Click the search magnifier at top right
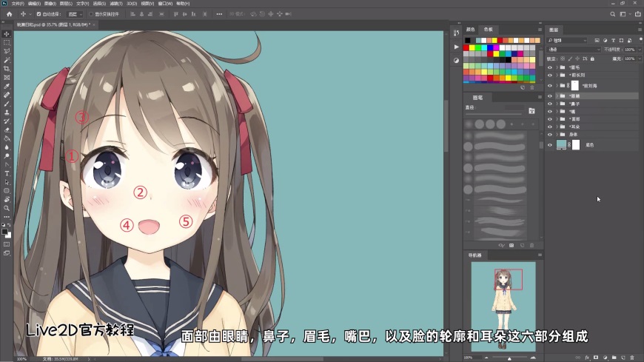 (612, 14)
